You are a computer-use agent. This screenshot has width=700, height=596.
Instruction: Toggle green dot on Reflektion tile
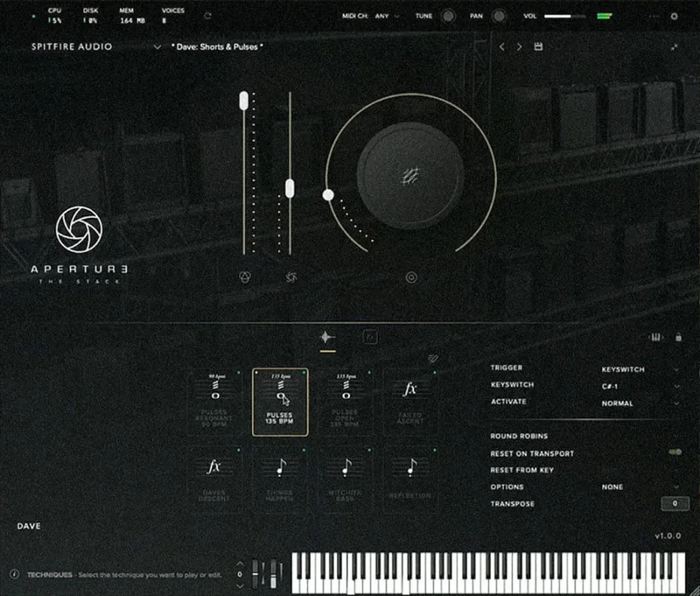[x=434, y=450]
